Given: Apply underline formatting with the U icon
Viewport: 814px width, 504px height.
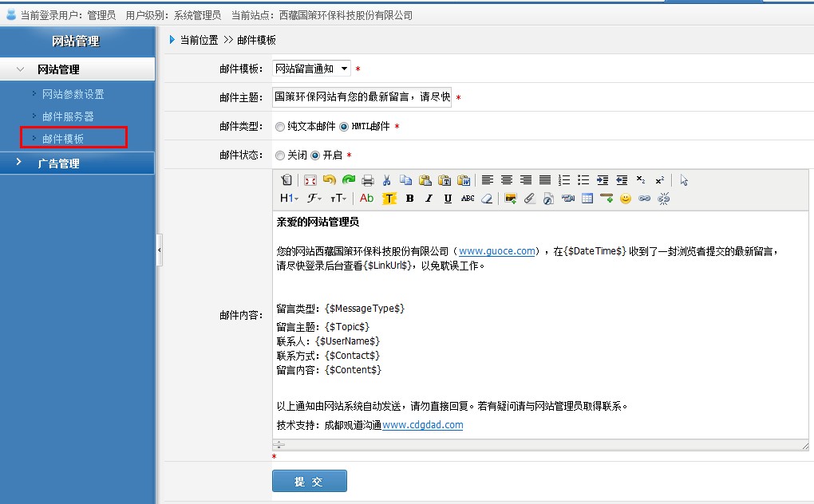Looking at the screenshot, I should pyautogui.click(x=448, y=199).
